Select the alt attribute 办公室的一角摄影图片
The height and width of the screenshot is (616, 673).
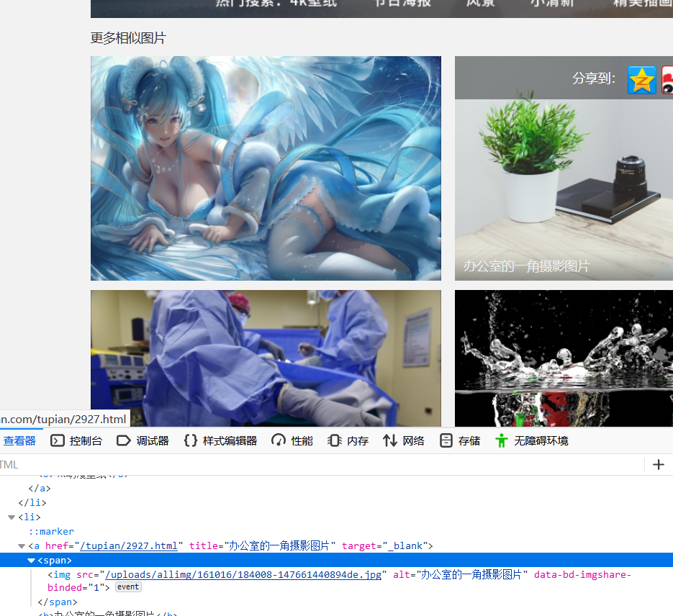pyautogui.click(x=460, y=575)
